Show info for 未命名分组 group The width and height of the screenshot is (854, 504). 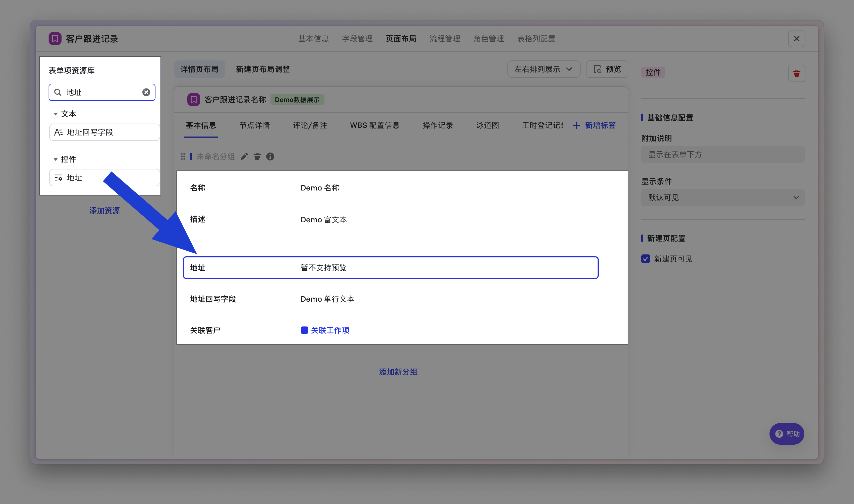(270, 156)
